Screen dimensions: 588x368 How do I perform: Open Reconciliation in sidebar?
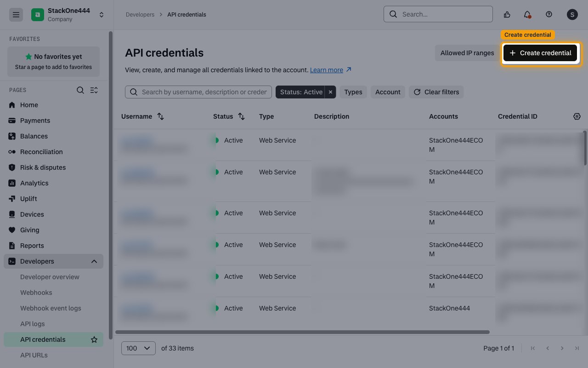(53, 152)
